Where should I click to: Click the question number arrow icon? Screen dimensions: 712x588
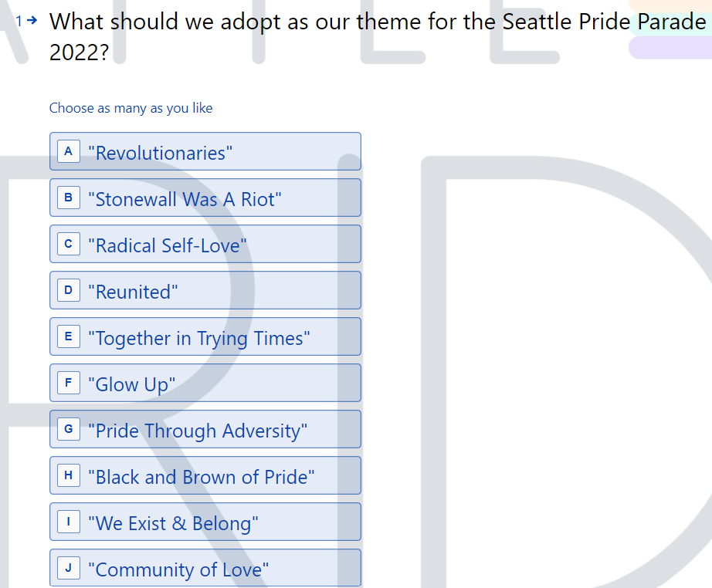point(32,20)
